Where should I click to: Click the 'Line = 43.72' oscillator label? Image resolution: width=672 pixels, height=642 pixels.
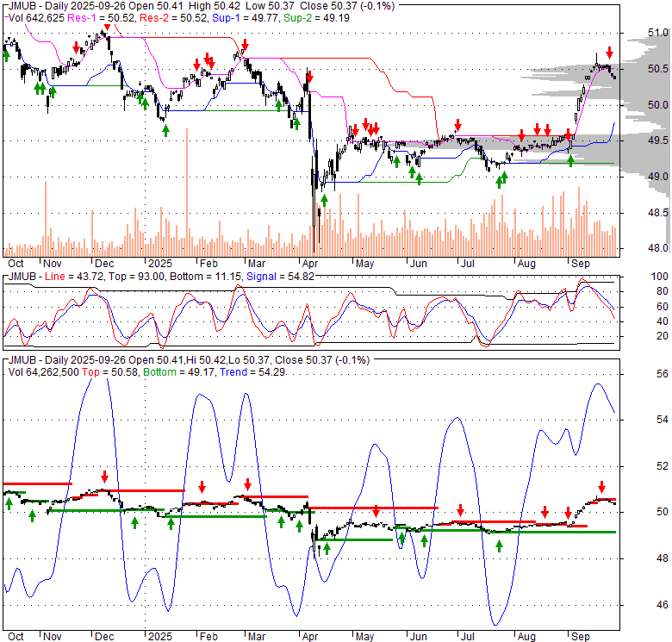click(x=74, y=277)
